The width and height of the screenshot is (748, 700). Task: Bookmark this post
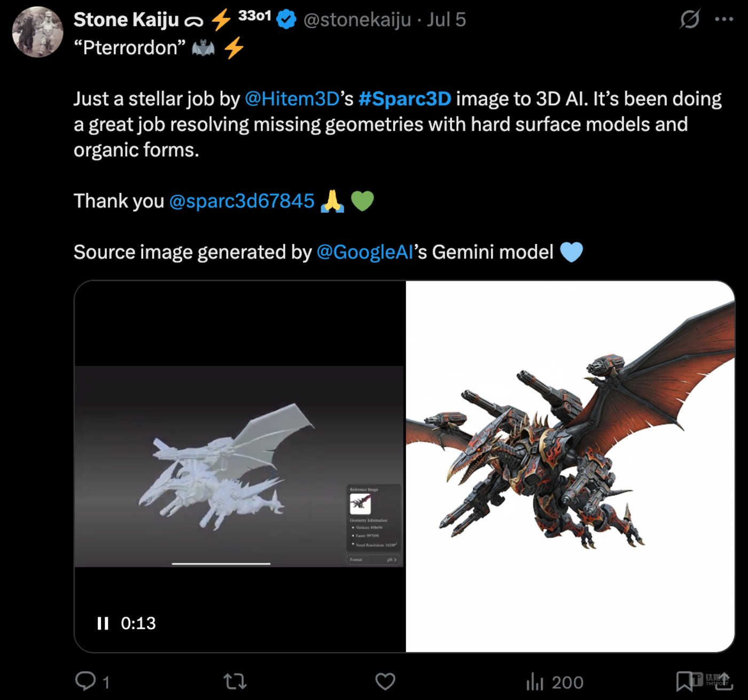(x=684, y=681)
